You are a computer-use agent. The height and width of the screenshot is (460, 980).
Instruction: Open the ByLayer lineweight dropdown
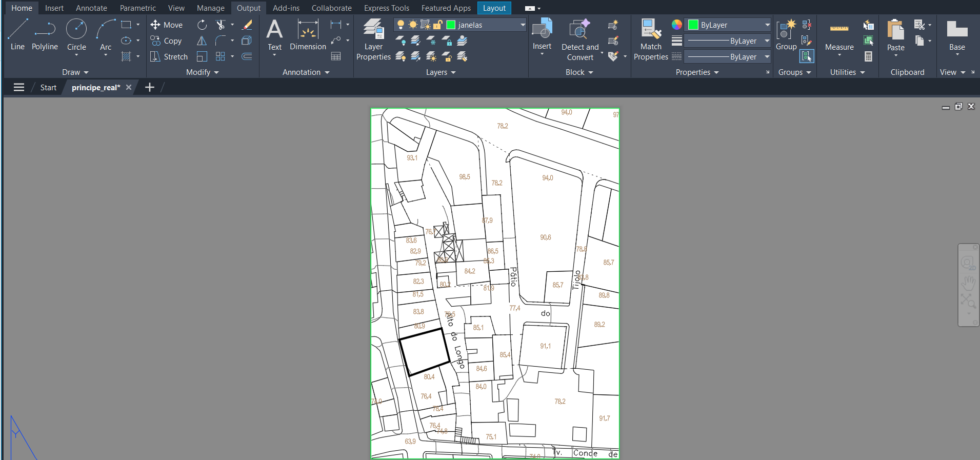pos(767,41)
